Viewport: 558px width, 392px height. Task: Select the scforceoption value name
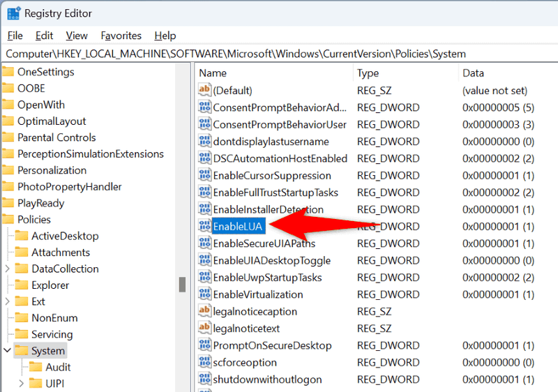click(245, 363)
